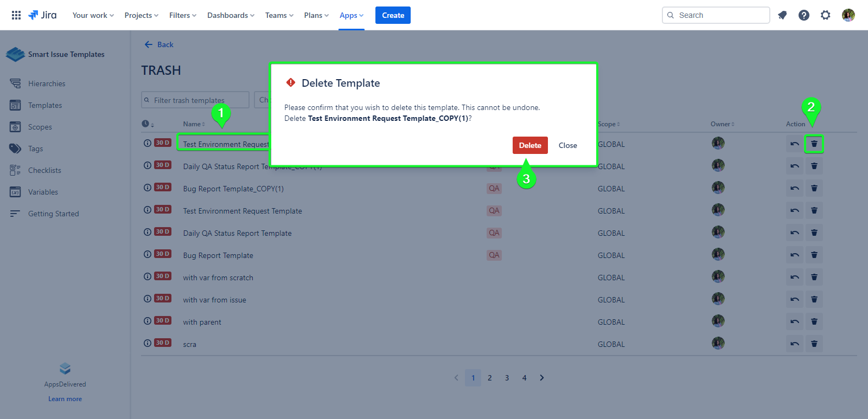The height and width of the screenshot is (419, 868).
Task: Open Hierarchies in the sidebar
Action: (x=47, y=83)
